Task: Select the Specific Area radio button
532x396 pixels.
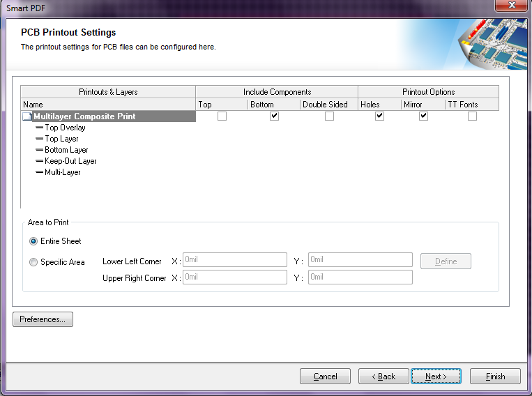Action: (x=33, y=262)
